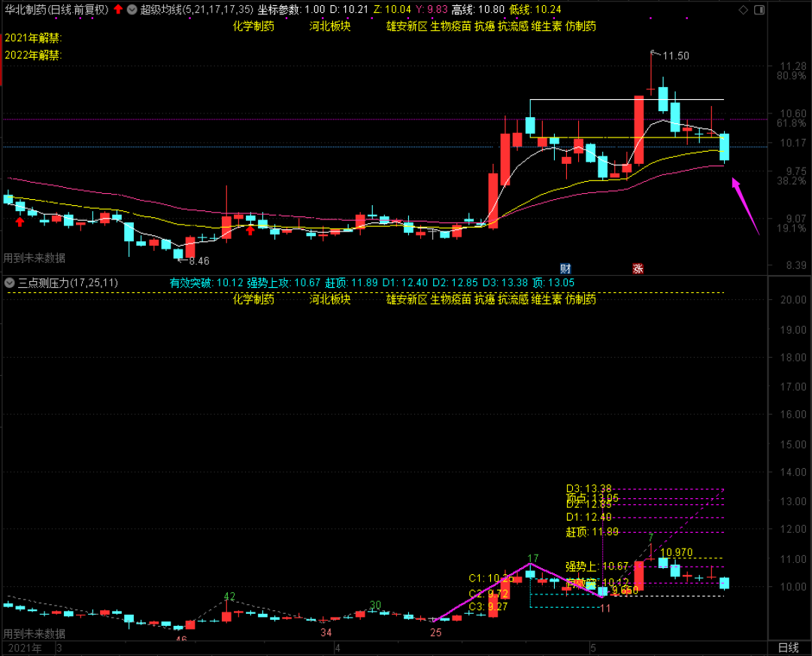This screenshot has height=656, width=812.
Task: Click 雄安新区 tag in the lower indicator panel
Action: point(407,299)
